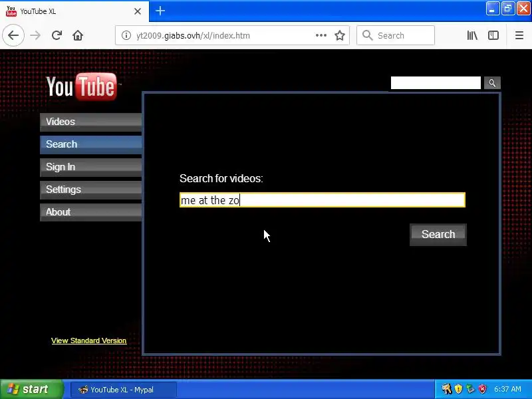This screenshot has width=532, height=399.
Task: Follow the View Standard Version link
Action: pos(89,340)
